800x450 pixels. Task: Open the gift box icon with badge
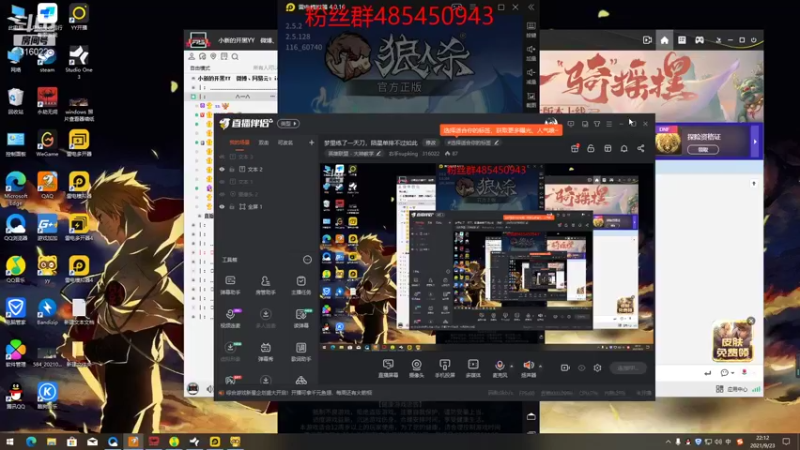coord(575,148)
